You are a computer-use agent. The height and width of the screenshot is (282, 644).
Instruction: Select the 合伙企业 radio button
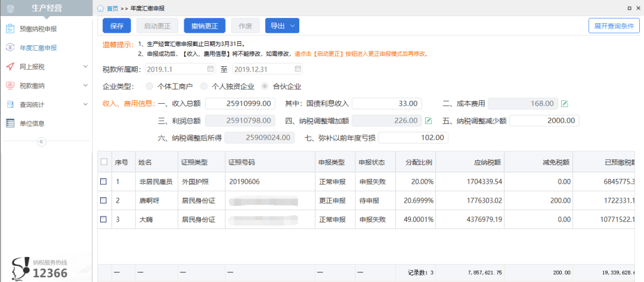click(x=265, y=86)
